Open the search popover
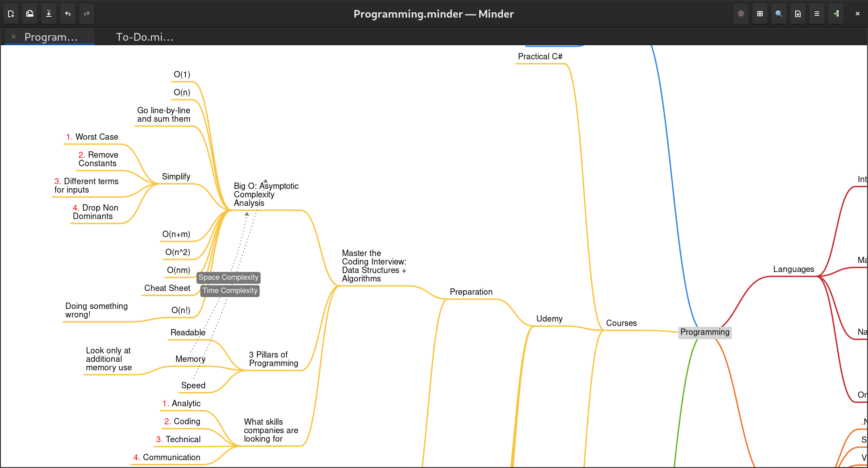 tap(778, 13)
